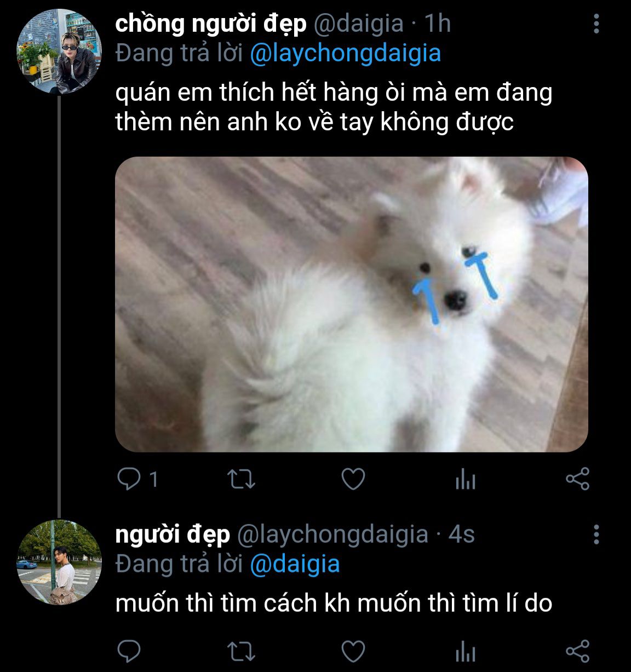Like the tweet with crying dog image
Image resolution: width=631 pixels, height=672 pixels.
353,479
